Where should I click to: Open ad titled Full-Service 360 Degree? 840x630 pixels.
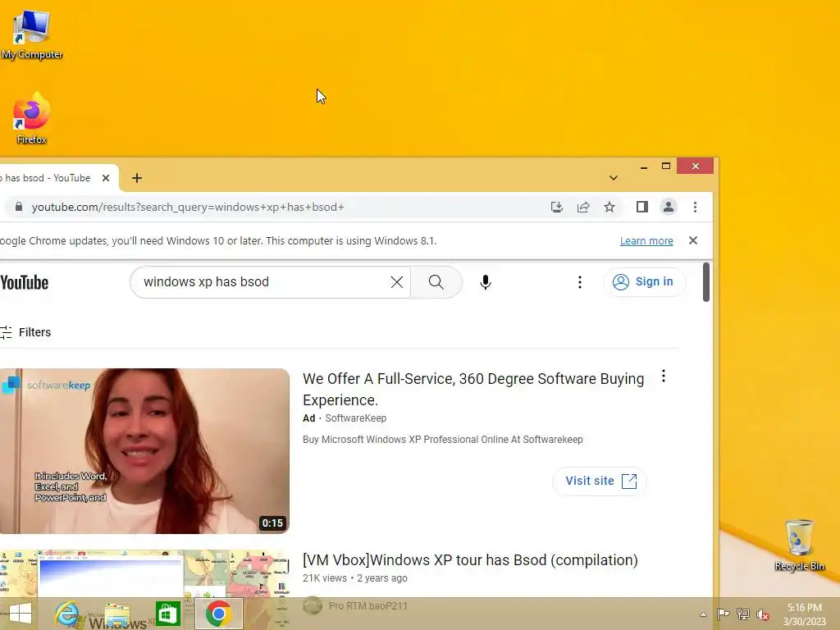click(x=473, y=390)
